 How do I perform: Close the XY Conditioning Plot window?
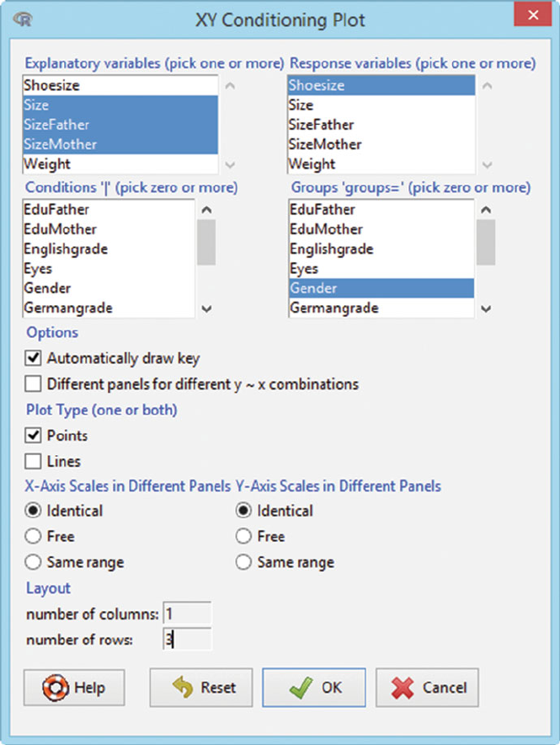coord(531,18)
